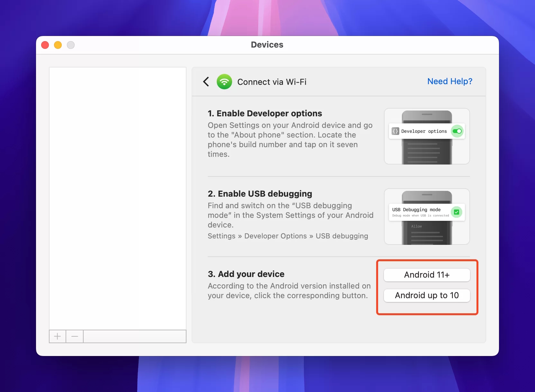
Task: Click the gray zoom window button
Action: click(x=71, y=45)
